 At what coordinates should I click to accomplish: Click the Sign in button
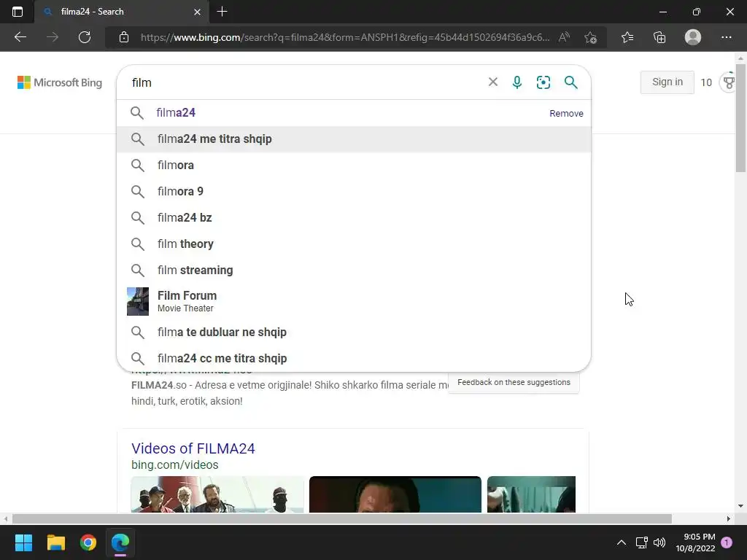click(x=667, y=82)
